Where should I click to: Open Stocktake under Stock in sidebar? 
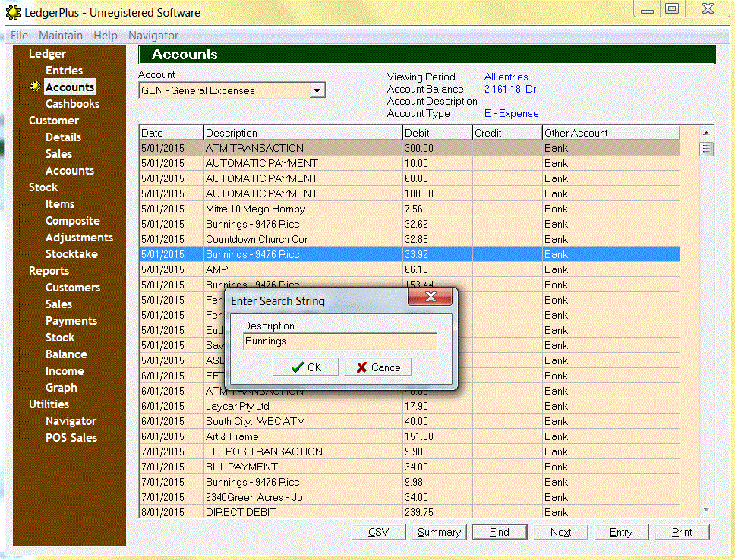pos(71,254)
